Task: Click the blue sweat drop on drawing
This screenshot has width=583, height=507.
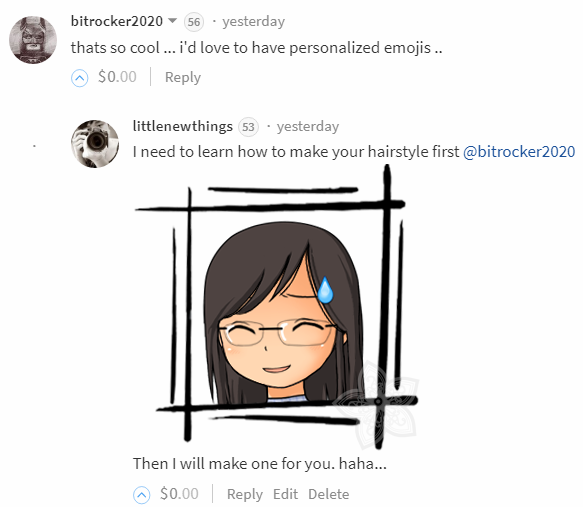Action: click(x=325, y=290)
